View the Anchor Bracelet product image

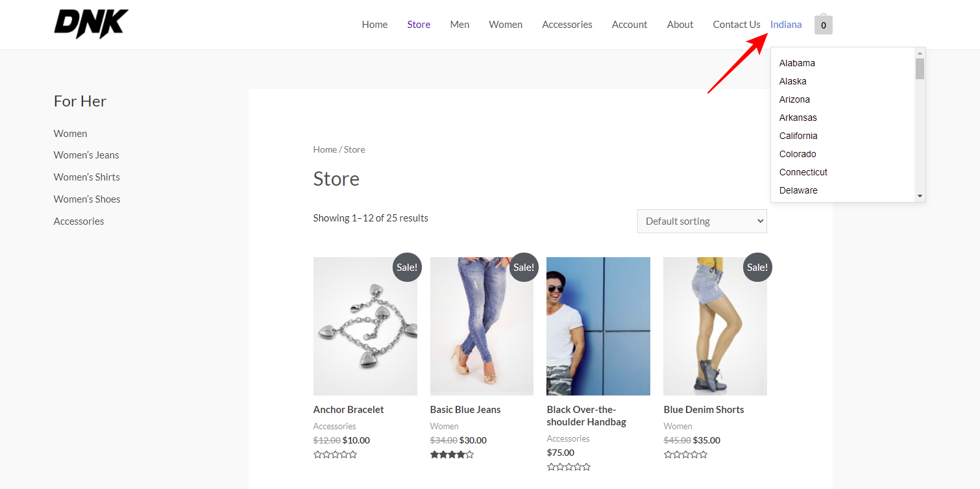click(x=365, y=326)
